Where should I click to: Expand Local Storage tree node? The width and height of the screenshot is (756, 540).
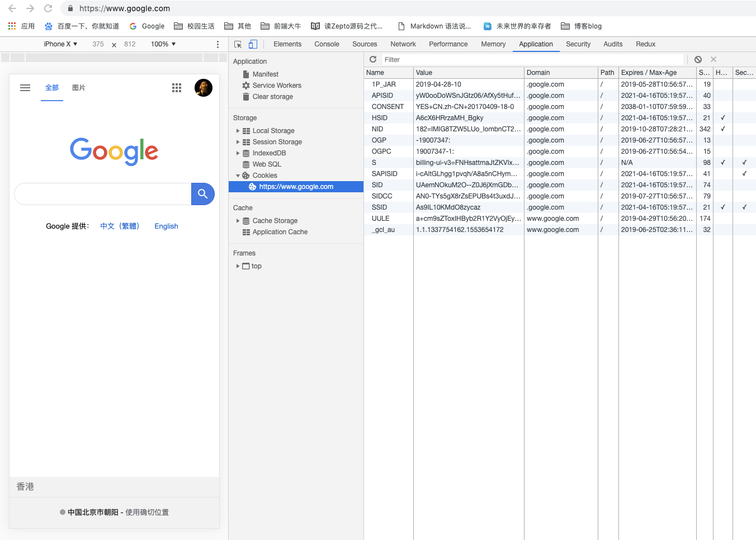tap(238, 131)
